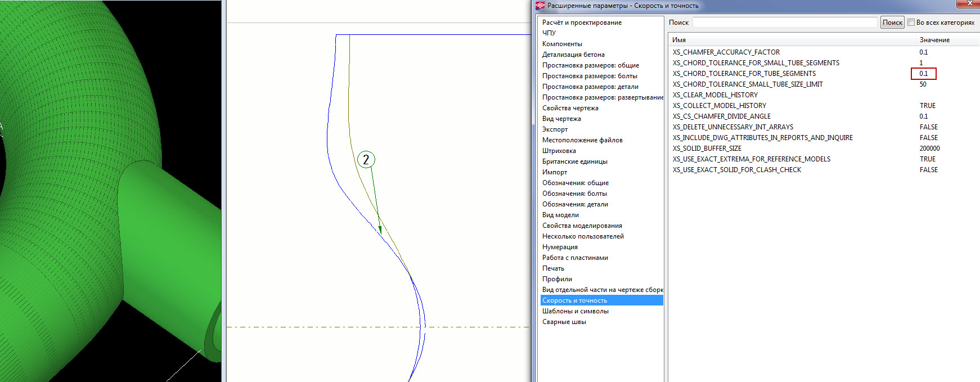Select 'Нумерация' in the category list
Screen dimensions: 980x382
560,247
